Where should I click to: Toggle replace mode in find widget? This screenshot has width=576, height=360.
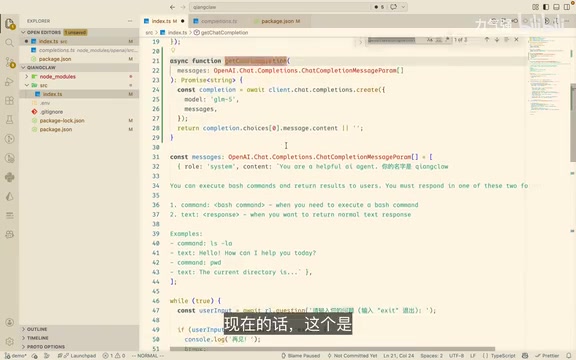(360, 42)
